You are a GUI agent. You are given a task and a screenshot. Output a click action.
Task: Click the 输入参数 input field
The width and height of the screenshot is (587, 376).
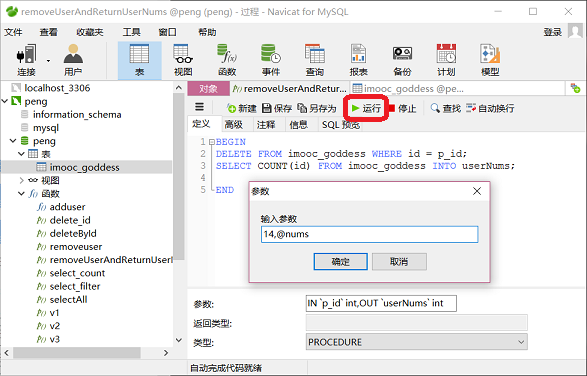(369, 234)
